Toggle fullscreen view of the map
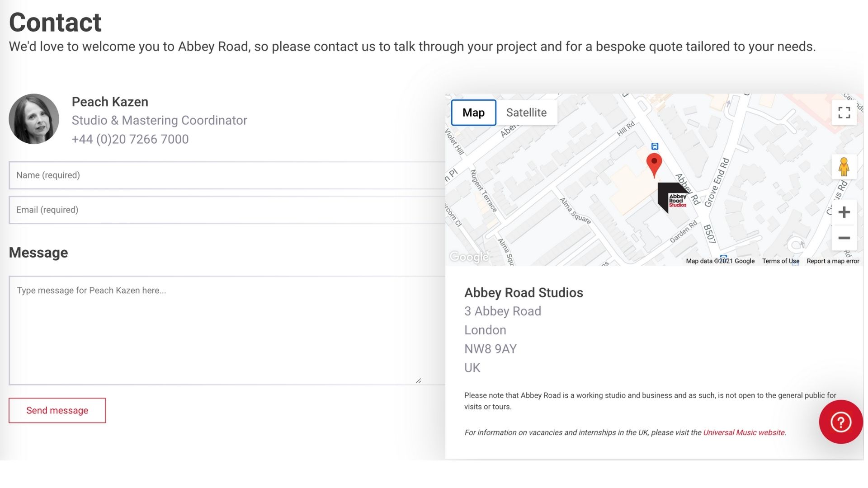This screenshot has height=488, width=868. coord(844,113)
